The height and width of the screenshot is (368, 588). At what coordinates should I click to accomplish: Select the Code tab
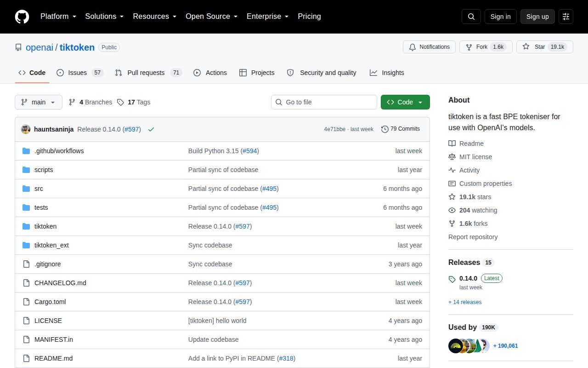[x=32, y=73]
